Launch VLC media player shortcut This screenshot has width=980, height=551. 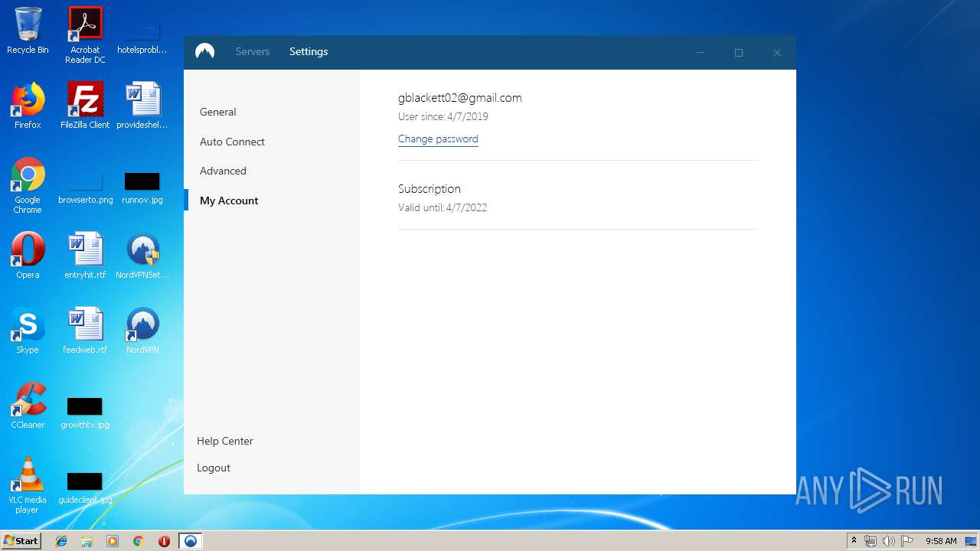(28, 485)
